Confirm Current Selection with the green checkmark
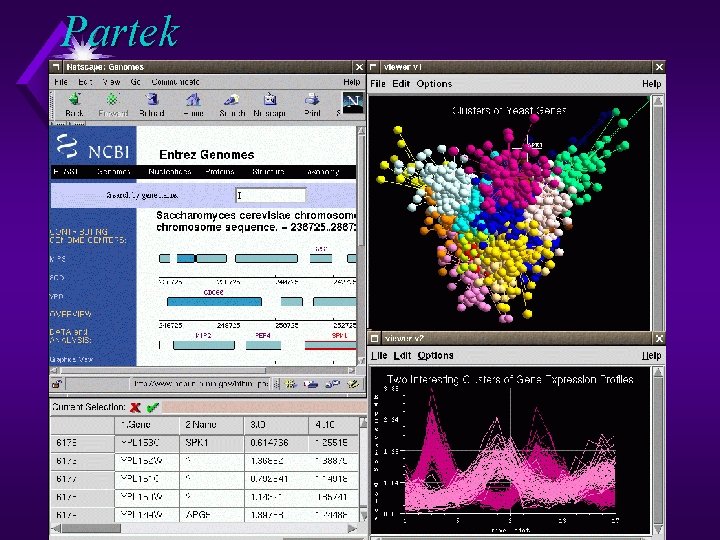 click(x=153, y=407)
